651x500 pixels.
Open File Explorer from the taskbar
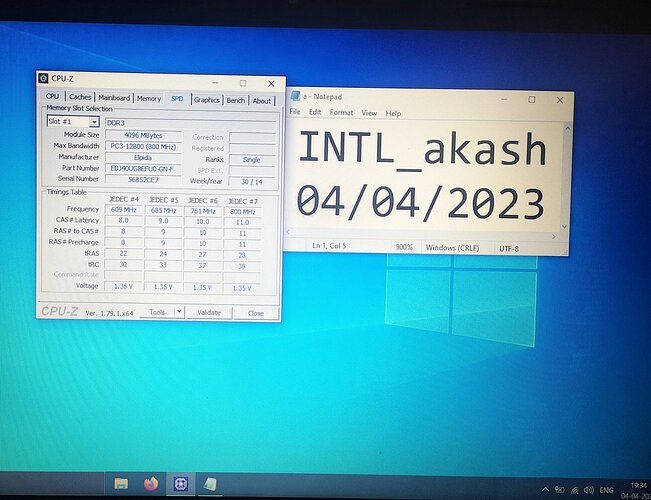(x=121, y=484)
